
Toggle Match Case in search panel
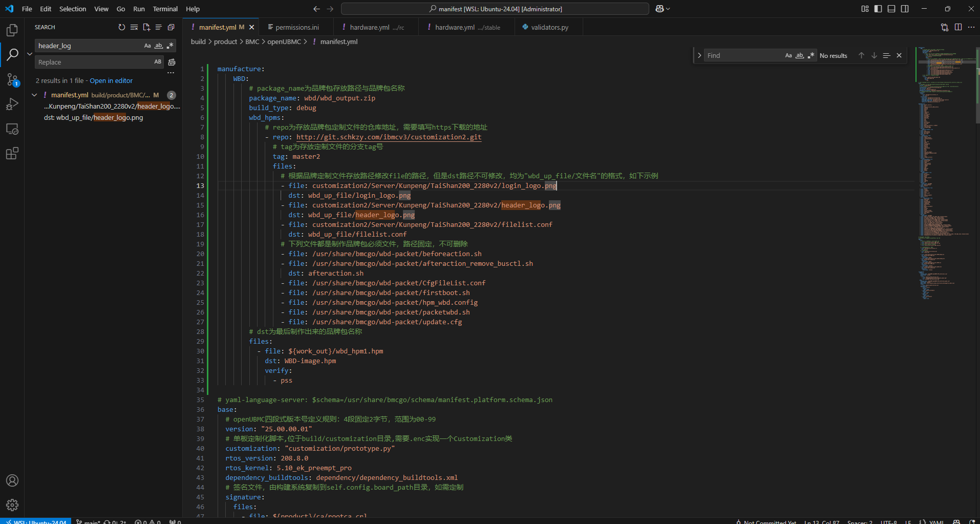tap(147, 46)
